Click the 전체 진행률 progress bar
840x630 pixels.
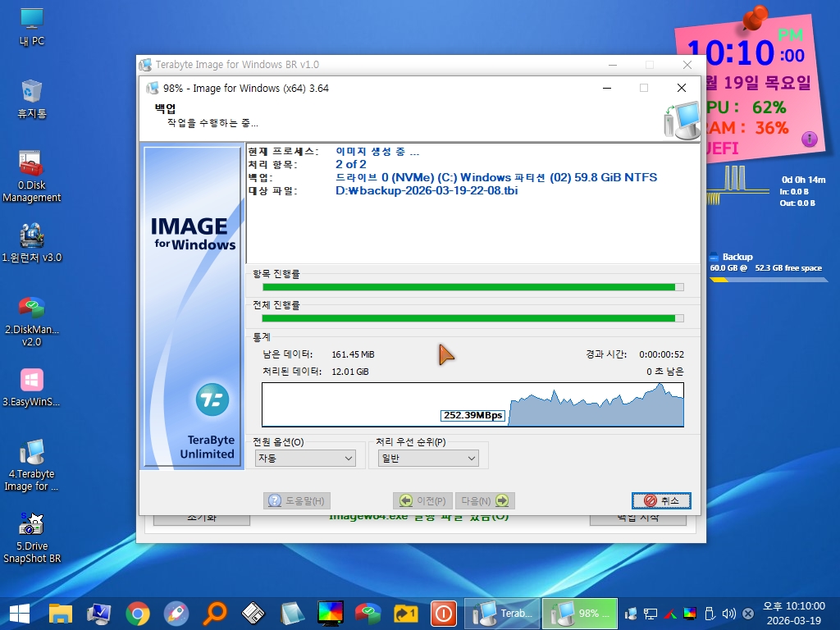point(473,318)
